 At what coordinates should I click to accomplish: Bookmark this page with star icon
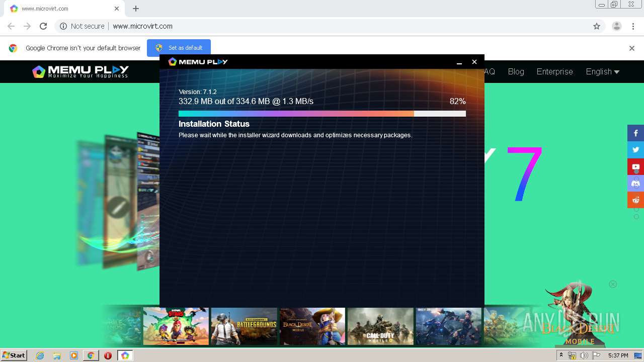[x=597, y=26]
